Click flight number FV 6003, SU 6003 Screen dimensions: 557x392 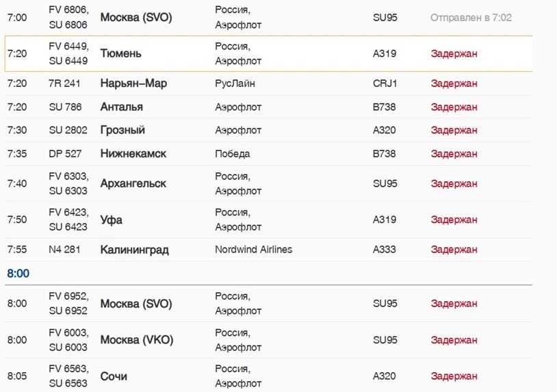pos(68,340)
